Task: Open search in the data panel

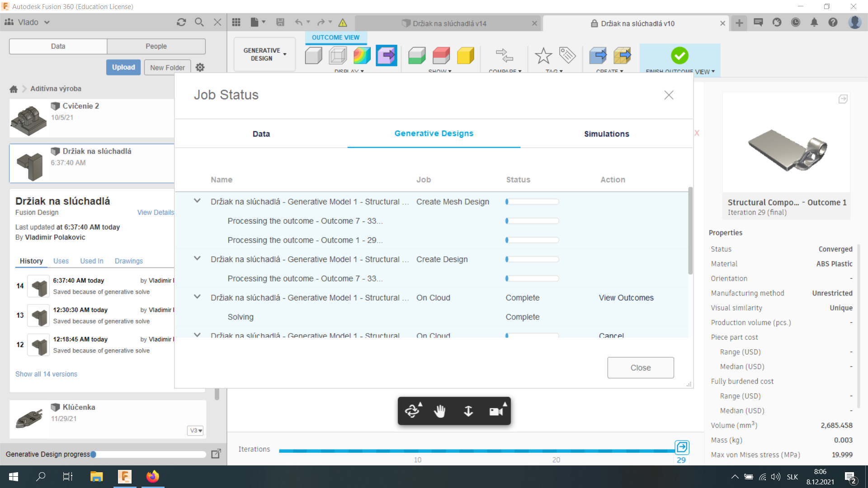Action: [x=199, y=22]
